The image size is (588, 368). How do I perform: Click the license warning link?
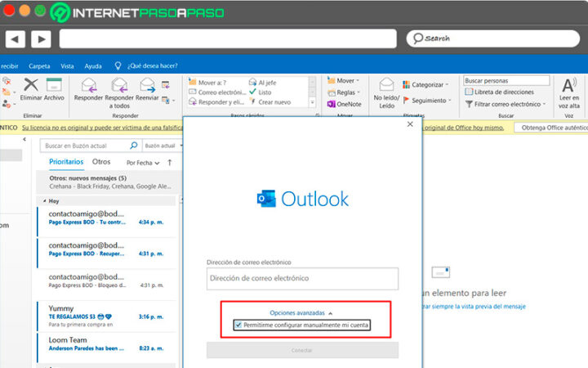pos(102,128)
